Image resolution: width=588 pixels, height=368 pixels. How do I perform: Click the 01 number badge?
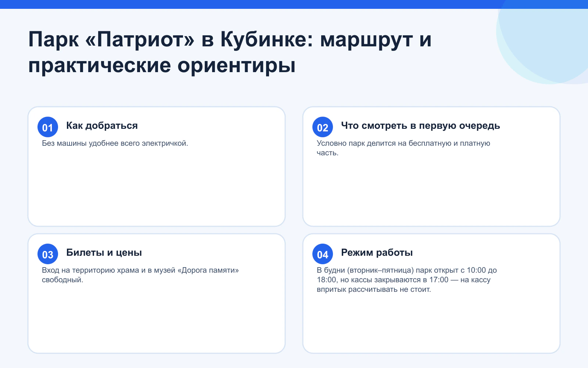[x=48, y=127]
